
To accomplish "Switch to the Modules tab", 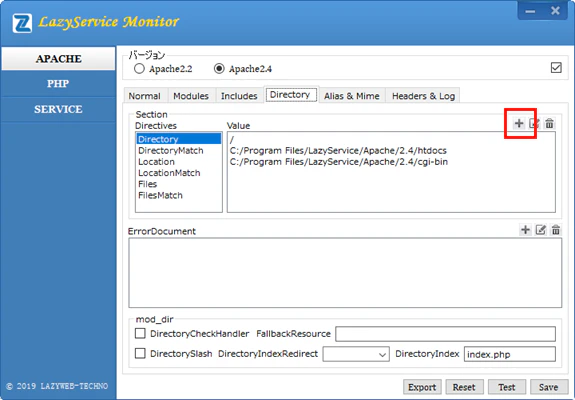I will coord(191,96).
